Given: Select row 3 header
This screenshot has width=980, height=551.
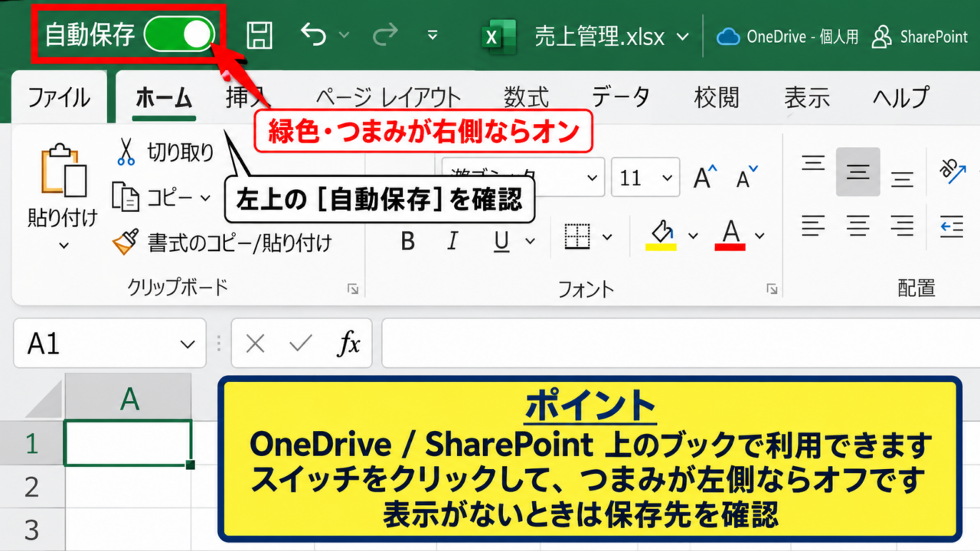Looking at the screenshot, I should click(x=32, y=530).
